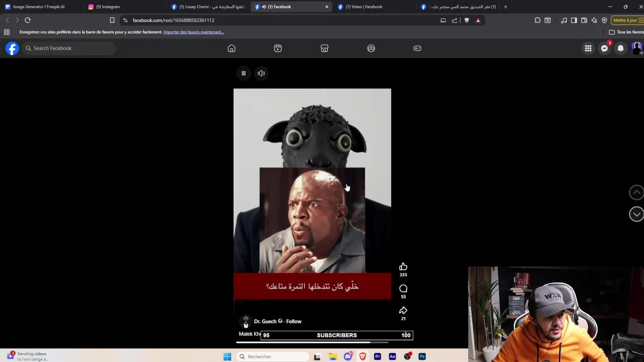Open Brave Shields lion icon
Screen dimensions: 644x362
click(x=466, y=20)
